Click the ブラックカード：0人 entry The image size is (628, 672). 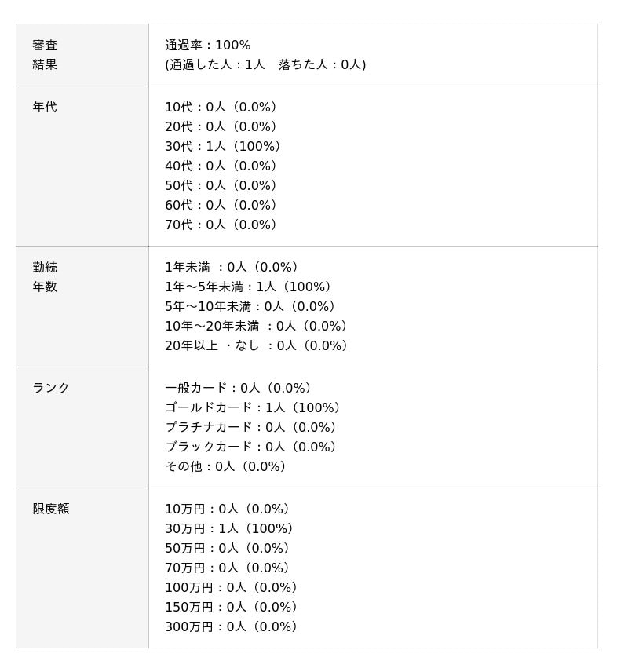(x=254, y=447)
